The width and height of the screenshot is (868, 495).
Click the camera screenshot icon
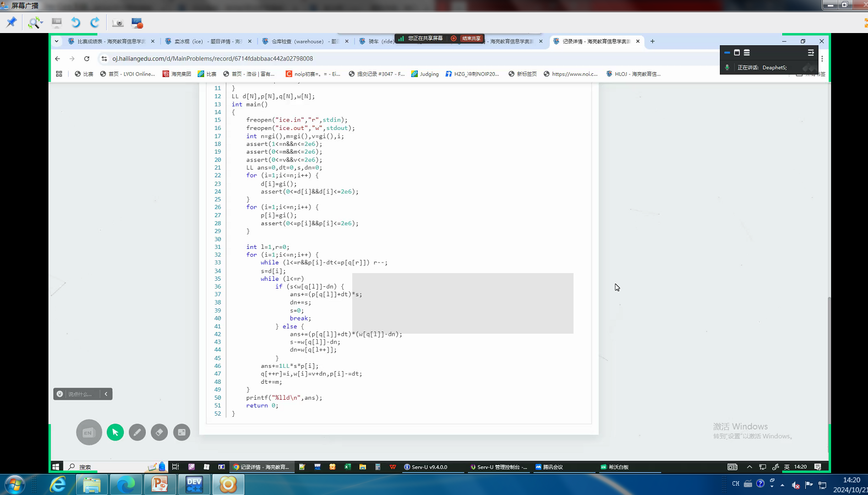coord(117,23)
